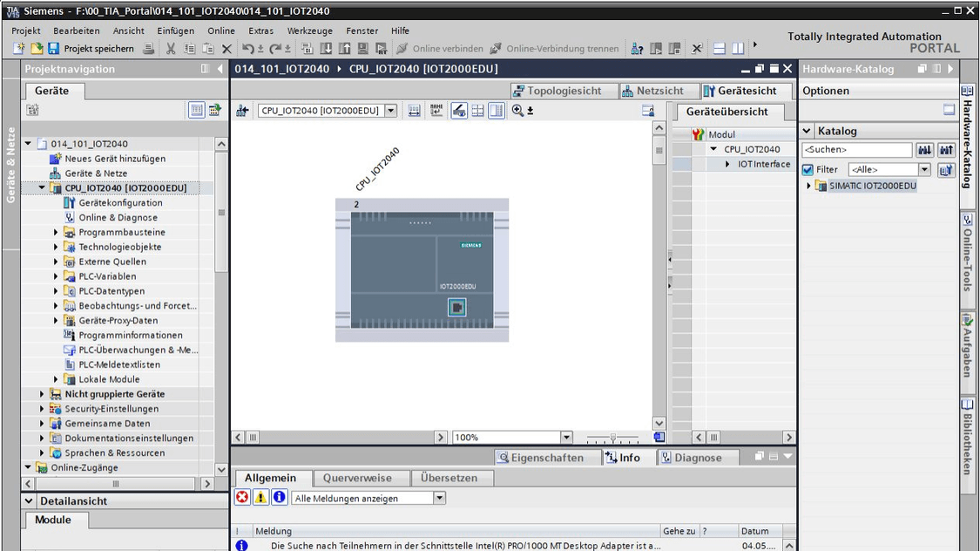980x551 pixels.
Task: Switch to the Topologiesicht tab
Action: [x=564, y=91]
